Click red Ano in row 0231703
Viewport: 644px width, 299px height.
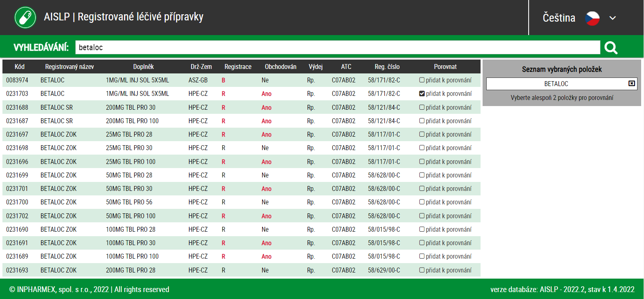(267, 93)
